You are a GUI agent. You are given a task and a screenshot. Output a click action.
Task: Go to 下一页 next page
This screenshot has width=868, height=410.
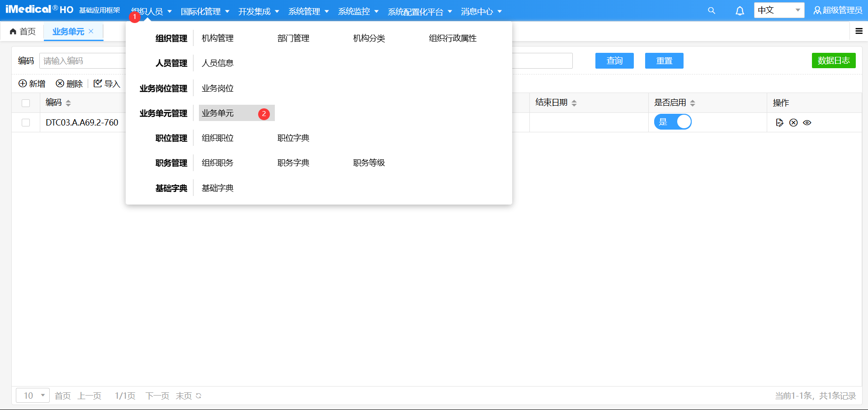point(157,396)
